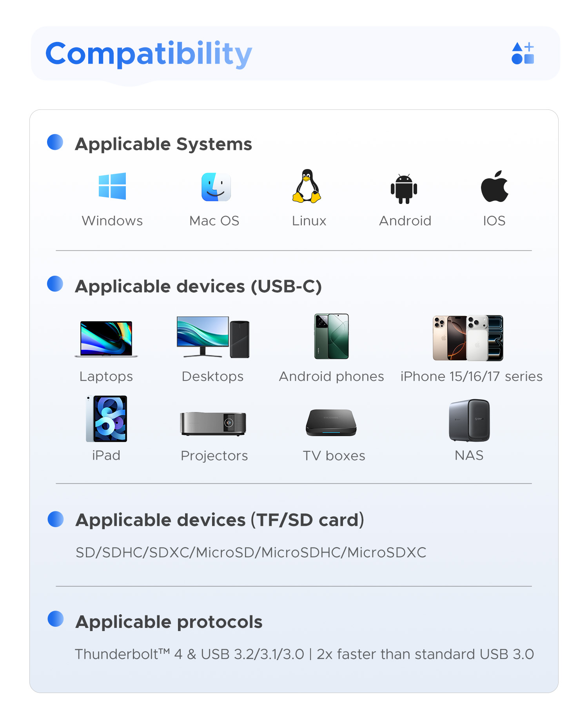The height and width of the screenshot is (724, 588).
Task: Select the Applicable devices (USB-C) heading
Action: click(x=199, y=287)
